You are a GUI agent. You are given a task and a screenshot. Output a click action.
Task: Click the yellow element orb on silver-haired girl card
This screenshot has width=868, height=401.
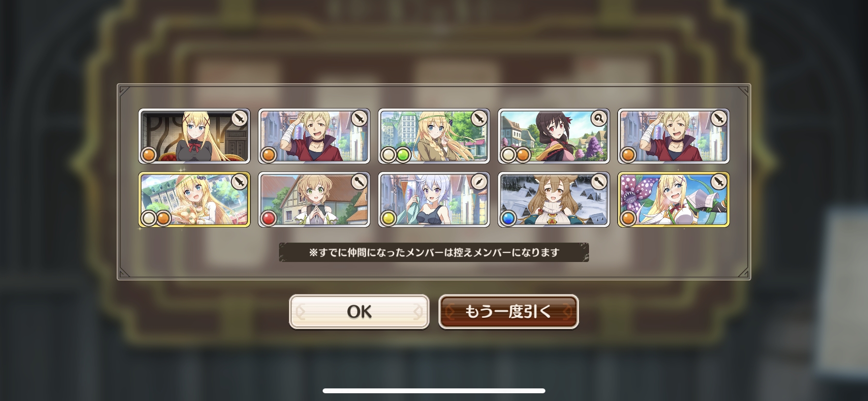(x=388, y=218)
